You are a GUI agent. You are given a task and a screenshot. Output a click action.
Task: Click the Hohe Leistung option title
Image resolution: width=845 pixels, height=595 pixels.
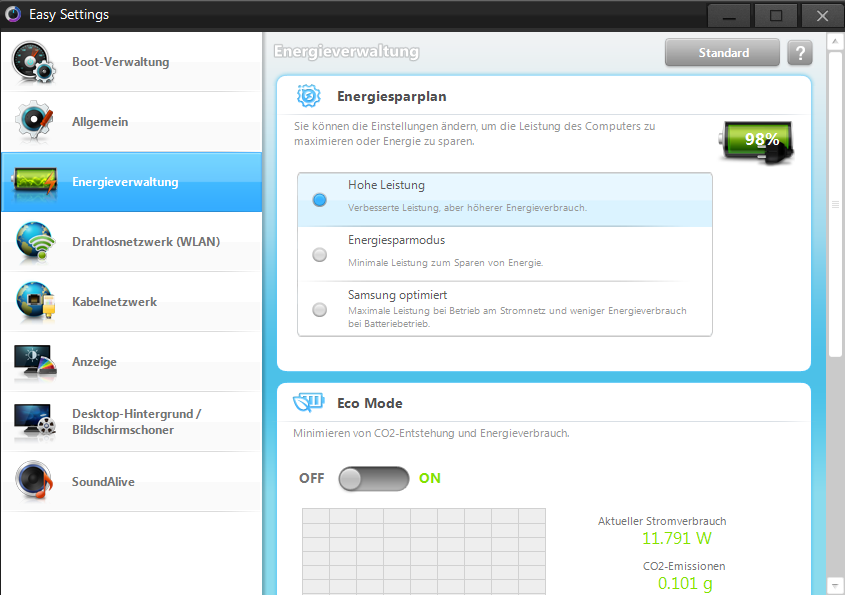point(386,185)
